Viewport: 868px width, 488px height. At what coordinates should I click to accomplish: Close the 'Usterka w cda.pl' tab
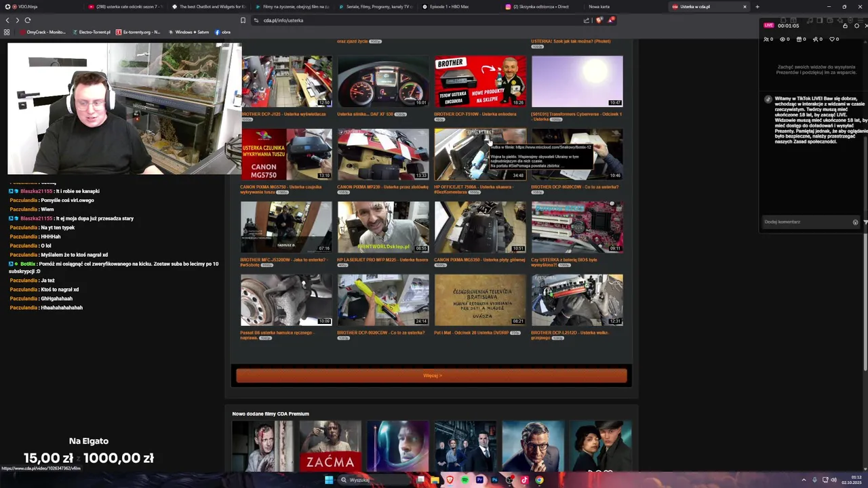tap(745, 7)
